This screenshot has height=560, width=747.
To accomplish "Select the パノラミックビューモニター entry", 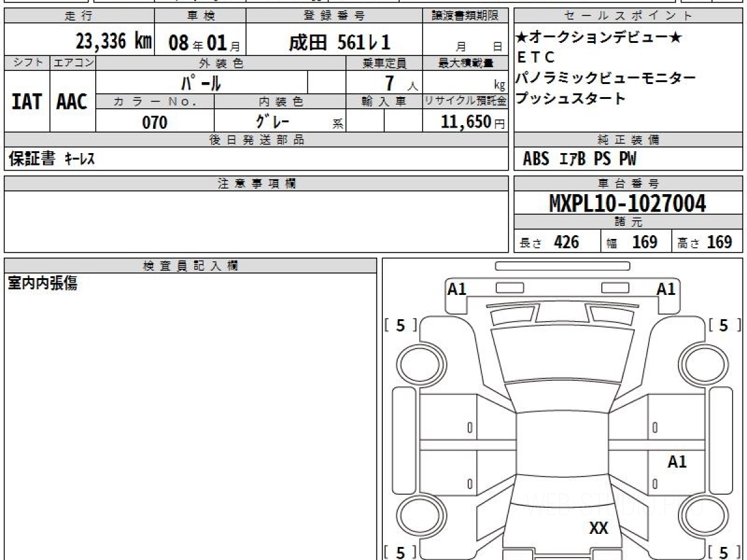I will (606, 78).
